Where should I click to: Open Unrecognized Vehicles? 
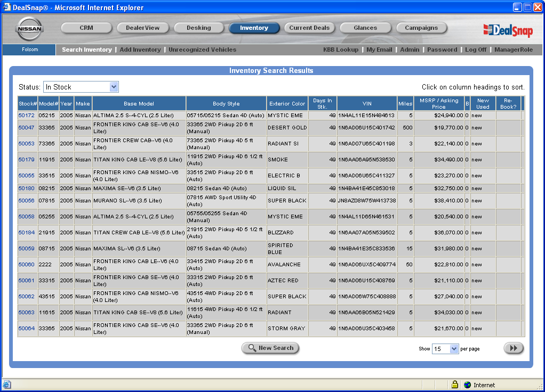tap(202, 50)
